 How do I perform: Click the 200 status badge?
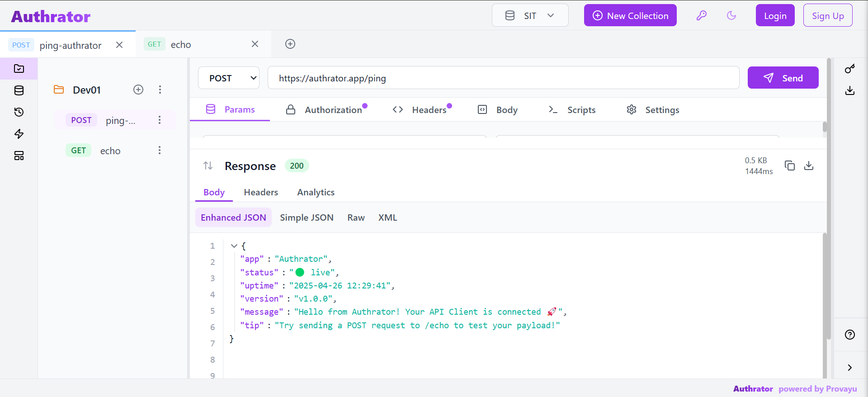pos(297,165)
